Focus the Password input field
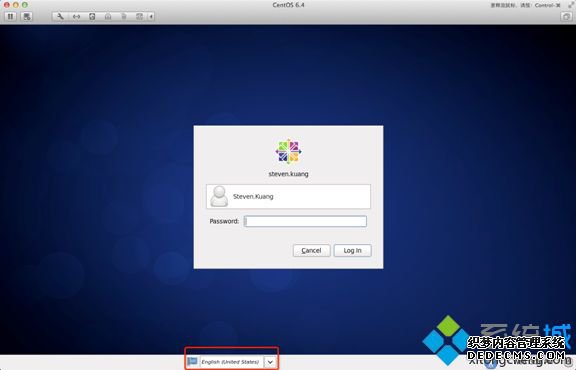This screenshot has height=370, width=576. tap(305, 221)
